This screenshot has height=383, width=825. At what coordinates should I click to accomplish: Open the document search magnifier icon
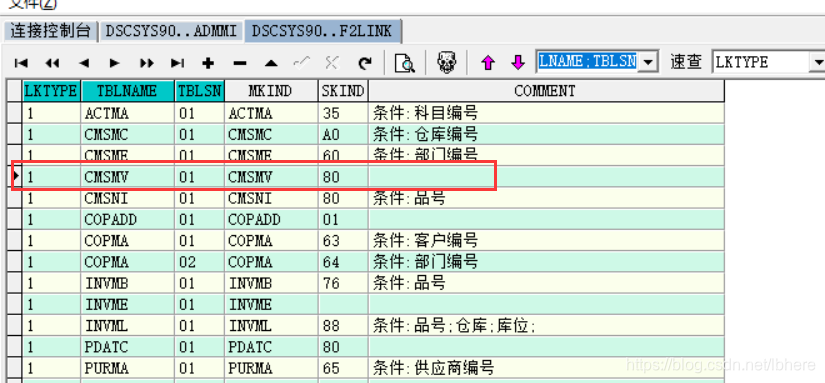point(404,63)
